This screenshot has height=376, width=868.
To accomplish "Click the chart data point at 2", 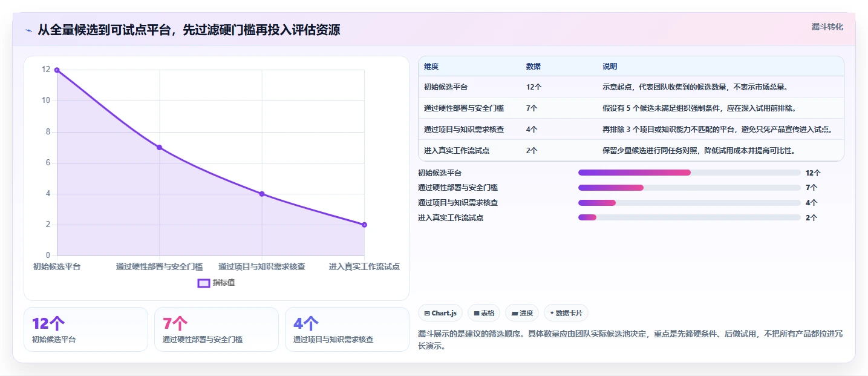I will coord(364,225).
